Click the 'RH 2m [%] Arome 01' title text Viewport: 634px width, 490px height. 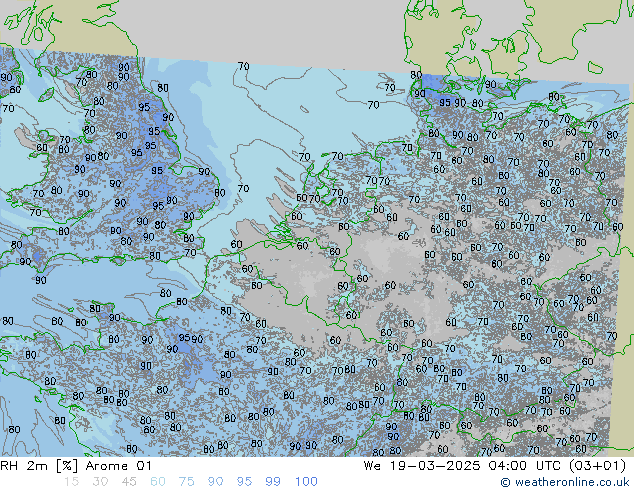[76, 466]
